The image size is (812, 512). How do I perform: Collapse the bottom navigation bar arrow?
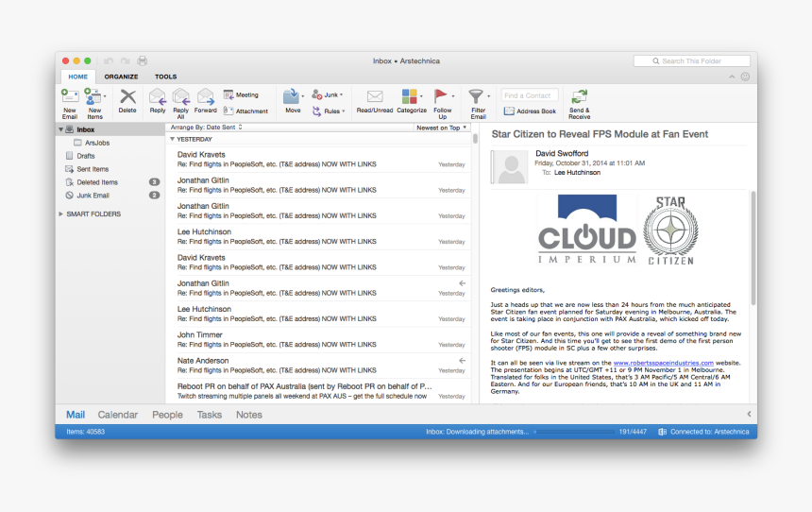point(749,414)
